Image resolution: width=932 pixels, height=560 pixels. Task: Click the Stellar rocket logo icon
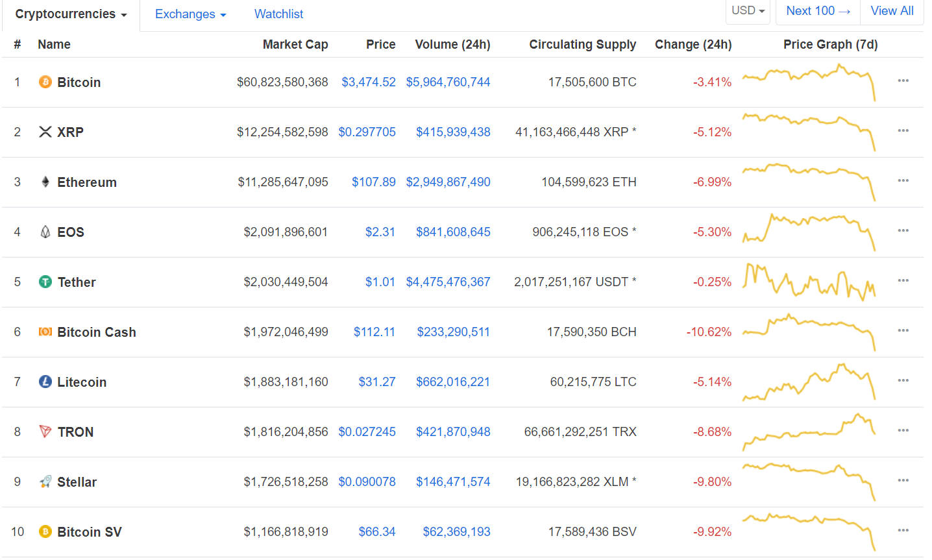coord(45,481)
